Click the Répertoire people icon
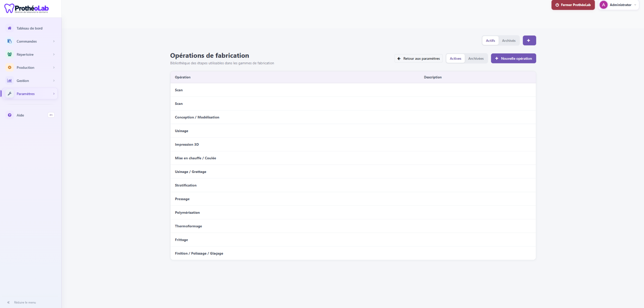Screen dimensions: 644x308 coord(10,55)
